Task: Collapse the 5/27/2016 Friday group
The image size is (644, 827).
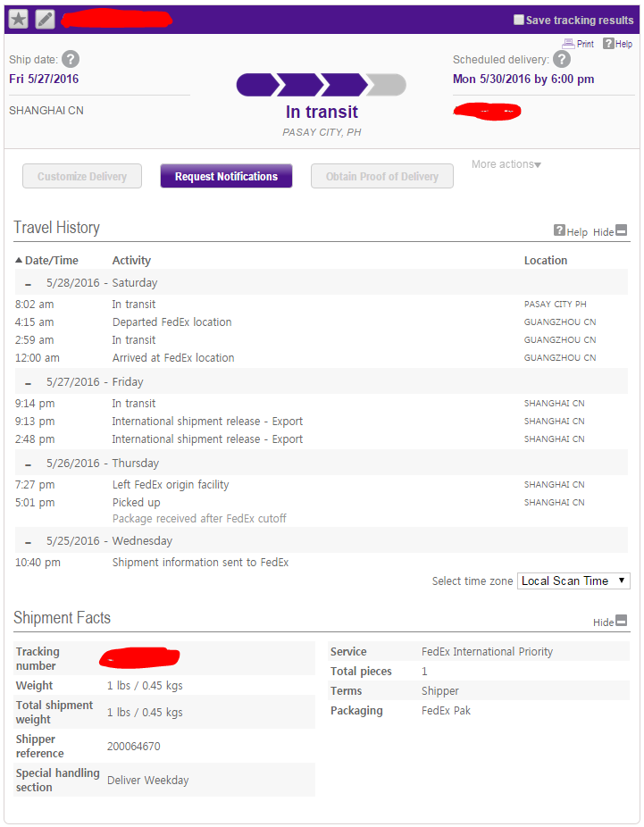Action: coord(28,382)
